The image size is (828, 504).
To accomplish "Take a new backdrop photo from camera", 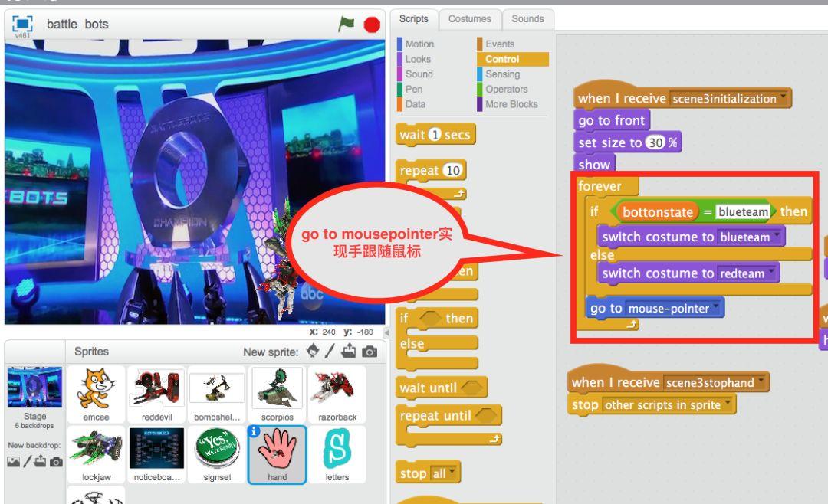I will click(56, 462).
